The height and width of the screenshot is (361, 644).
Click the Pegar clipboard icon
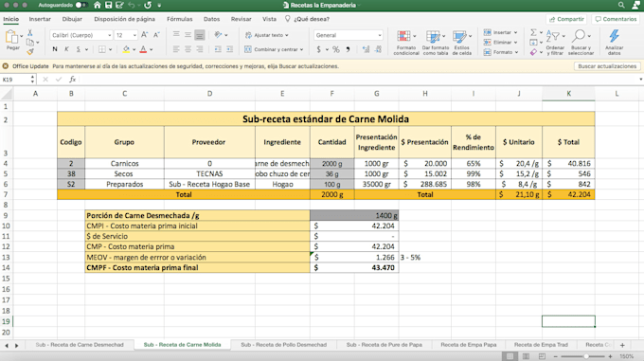[x=11, y=37]
